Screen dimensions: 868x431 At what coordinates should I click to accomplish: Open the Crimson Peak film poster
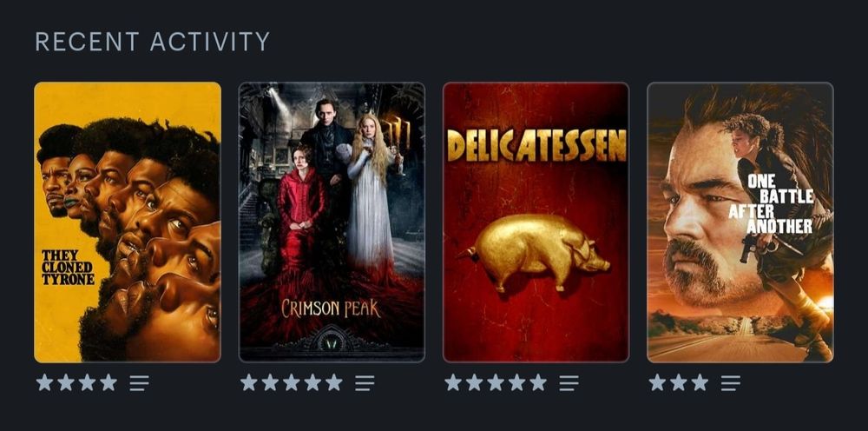click(332, 222)
